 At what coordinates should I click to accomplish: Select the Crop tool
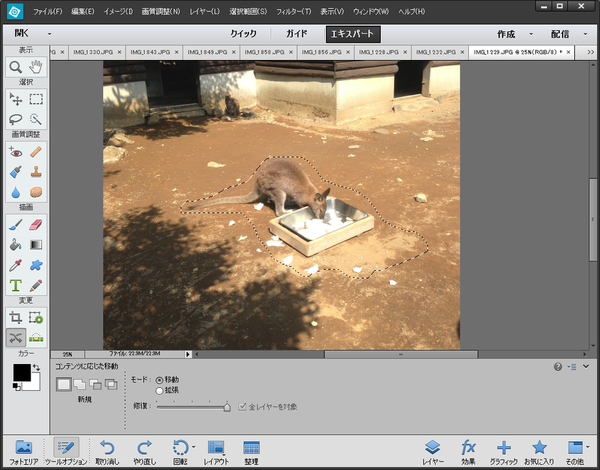[x=16, y=318]
